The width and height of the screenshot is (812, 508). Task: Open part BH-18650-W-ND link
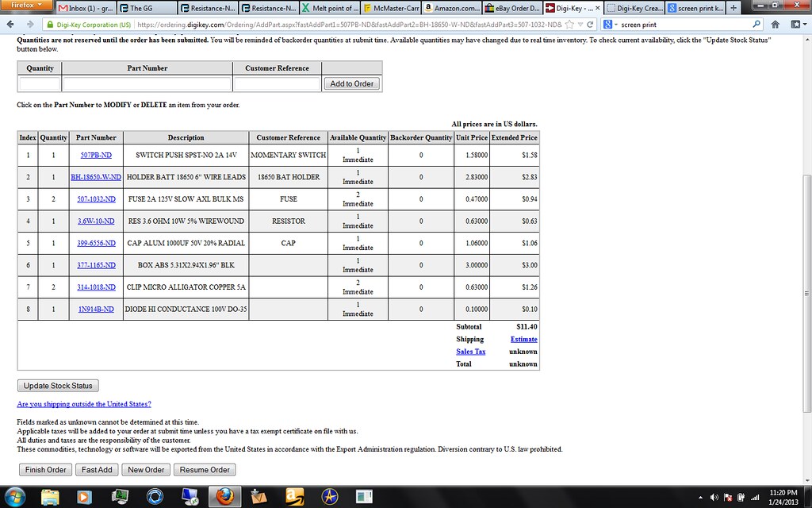pyautogui.click(x=96, y=177)
